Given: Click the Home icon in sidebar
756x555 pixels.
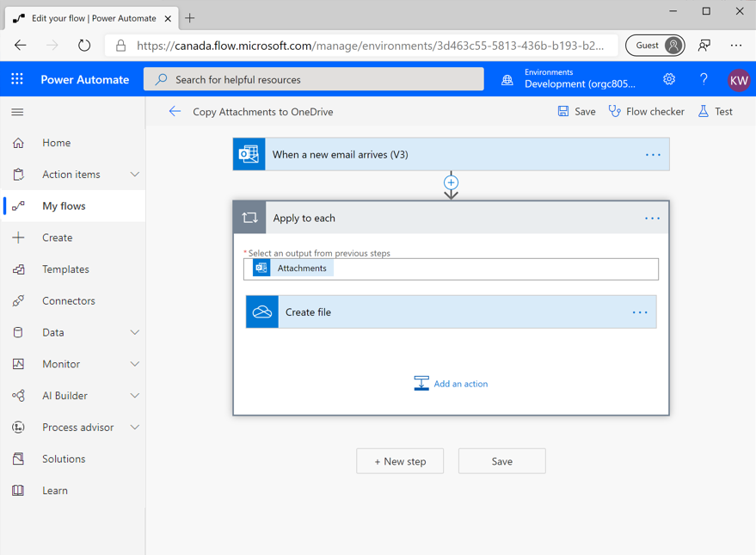Looking at the screenshot, I should click(x=18, y=143).
